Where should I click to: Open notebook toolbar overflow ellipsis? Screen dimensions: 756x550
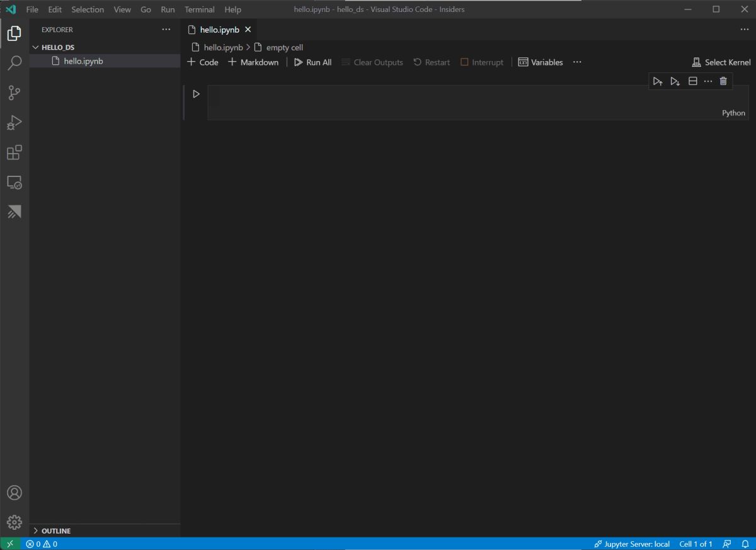point(577,62)
